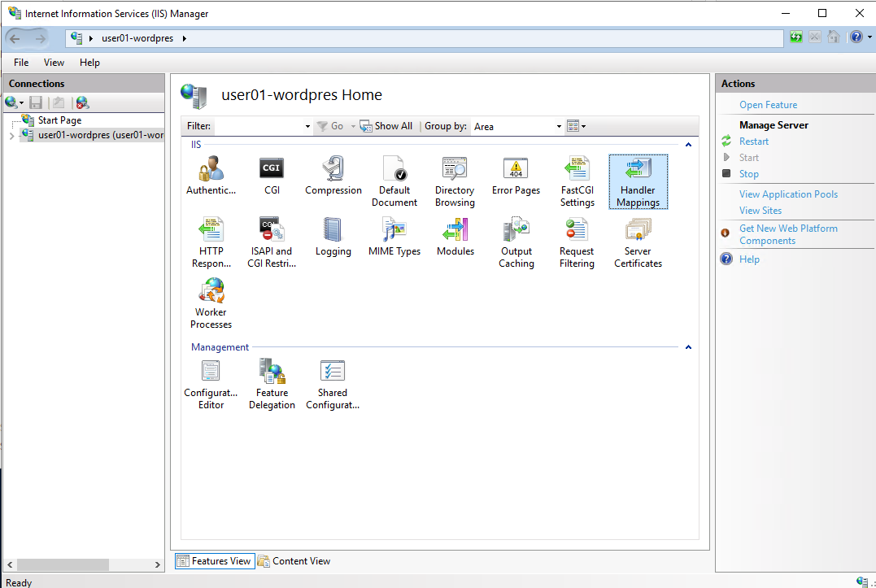Click the Back navigation arrow

[x=15, y=38]
